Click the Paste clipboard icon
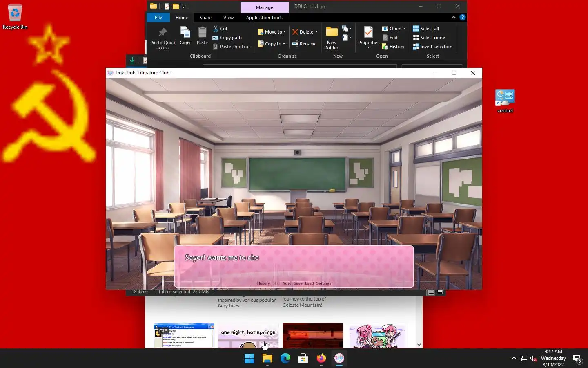This screenshot has width=588, height=368. (x=202, y=36)
